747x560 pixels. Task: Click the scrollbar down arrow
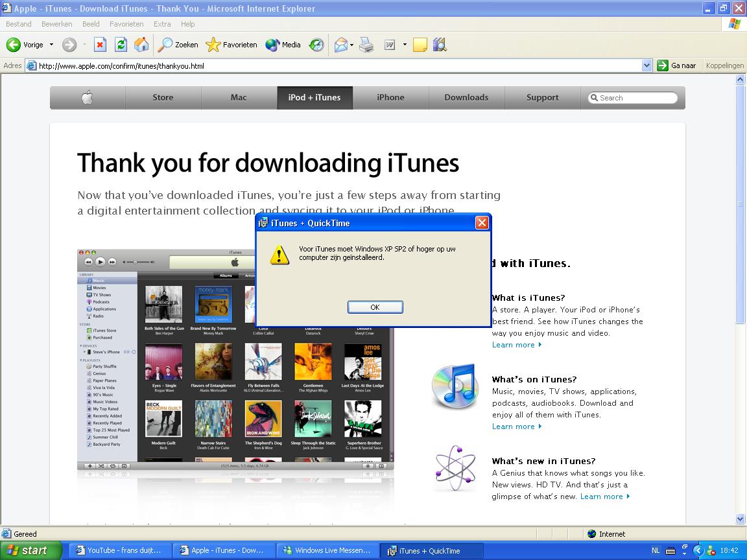tap(740, 519)
